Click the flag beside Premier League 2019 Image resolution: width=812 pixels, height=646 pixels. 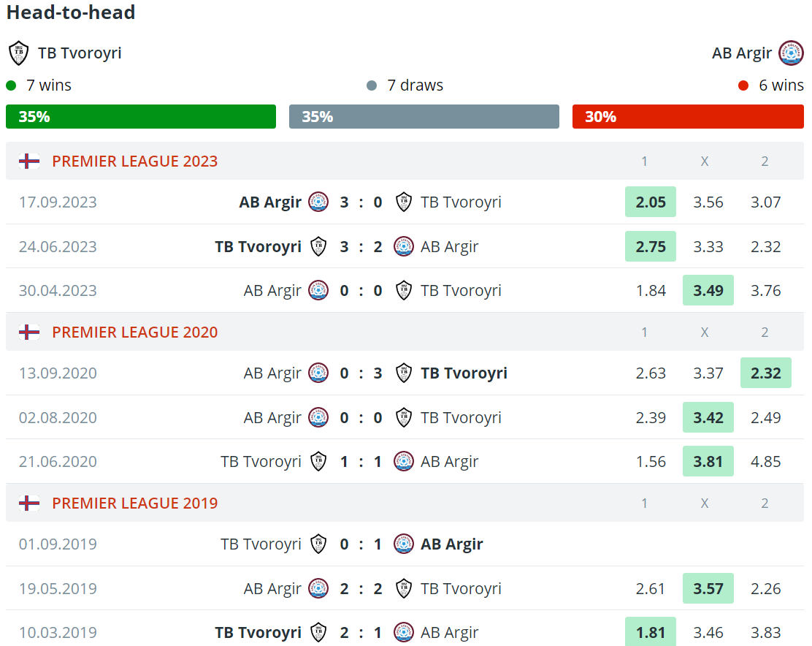pyautogui.click(x=29, y=503)
